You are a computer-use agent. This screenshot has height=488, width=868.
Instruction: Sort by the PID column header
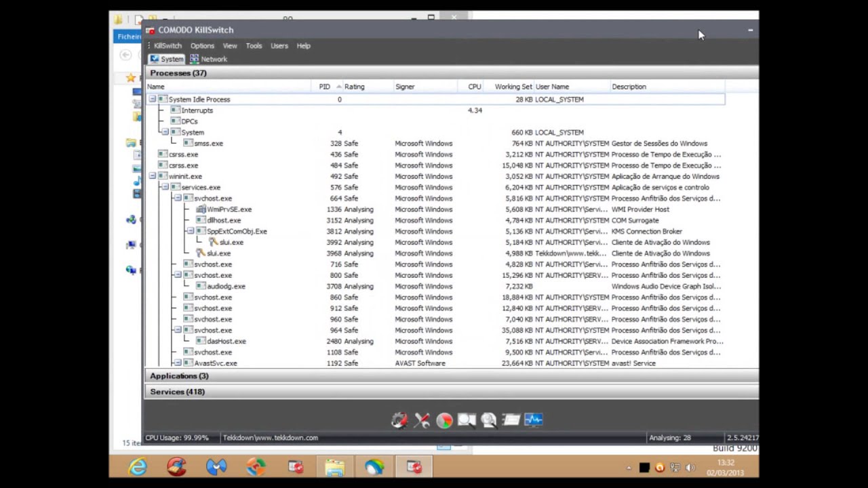point(327,87)
